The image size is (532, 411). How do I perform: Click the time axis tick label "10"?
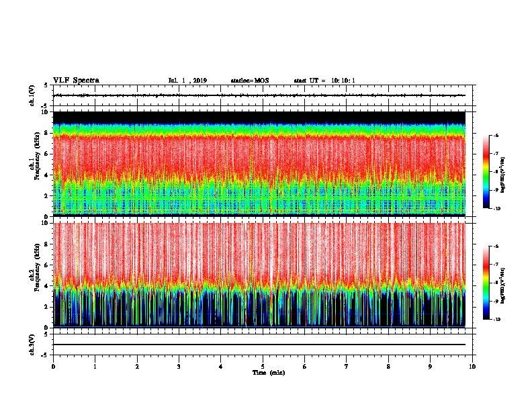[x=472, y=367]
